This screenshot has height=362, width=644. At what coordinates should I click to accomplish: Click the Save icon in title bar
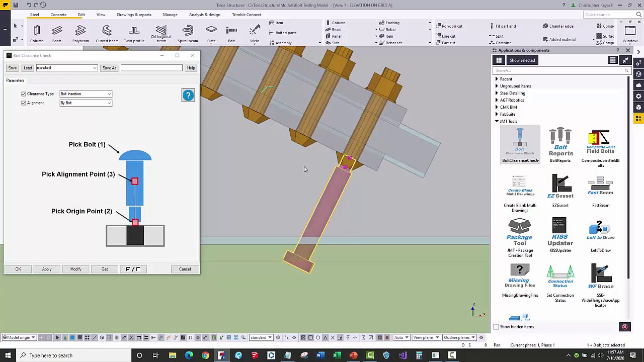(x=16, y=5)
